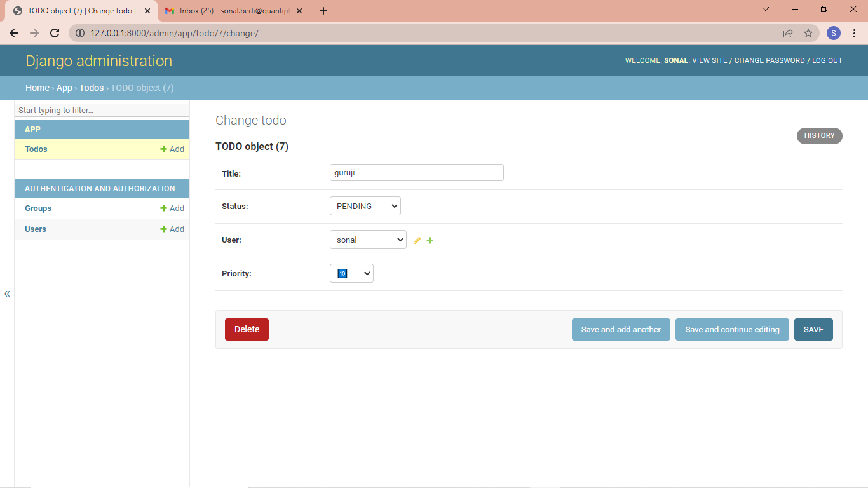This screenshot has width=868, height=488.
Task: Open the tab search chevron
Action: (765, 9)
